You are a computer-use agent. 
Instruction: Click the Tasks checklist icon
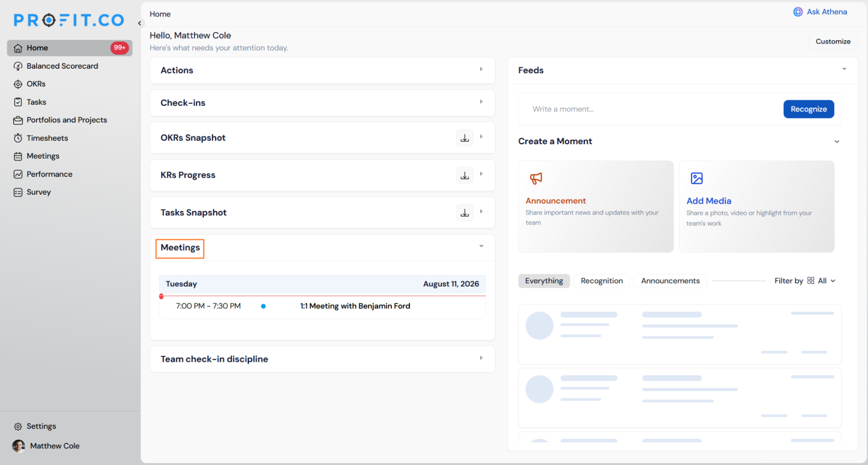pyautogui.click(x=18, y=102)
